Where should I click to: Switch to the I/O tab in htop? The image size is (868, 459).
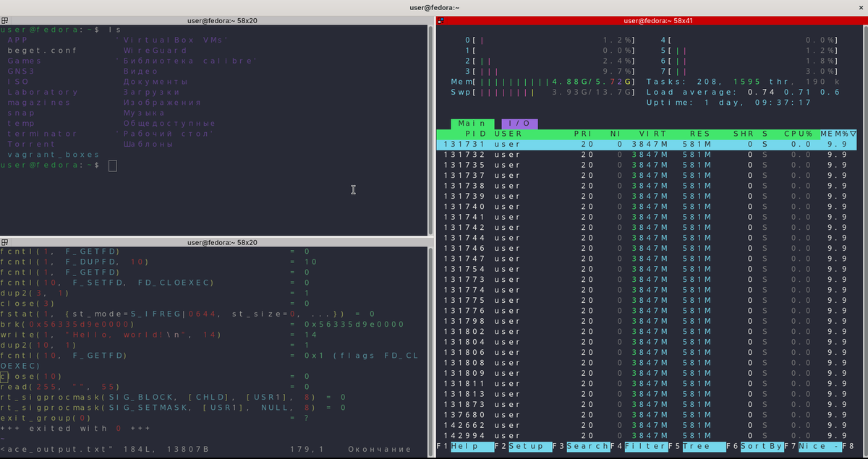519,124
